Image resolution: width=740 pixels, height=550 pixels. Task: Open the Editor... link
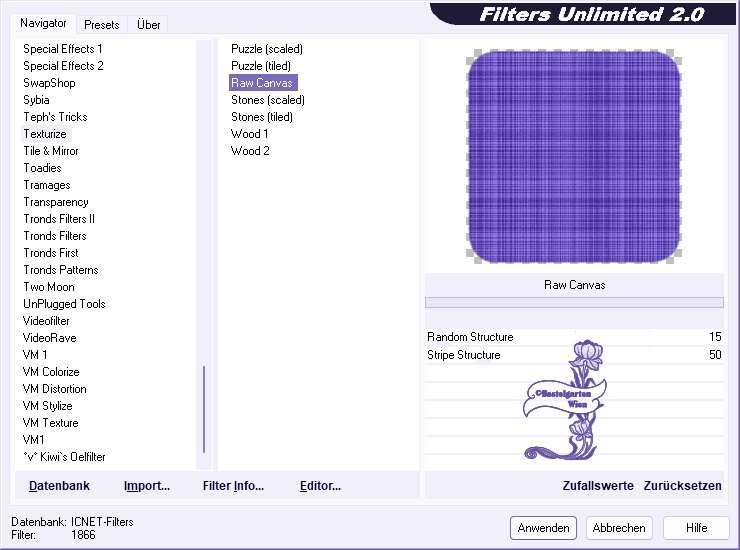pos(320,485)
